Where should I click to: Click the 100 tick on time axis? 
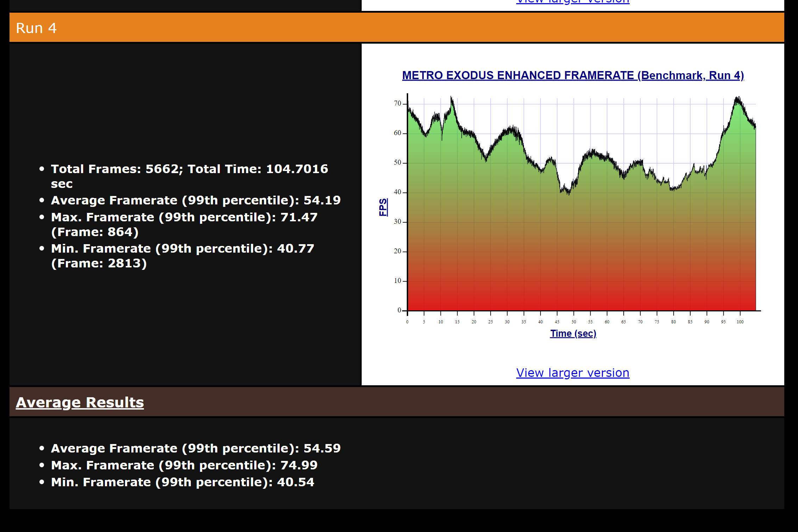[x=740, y=322]
